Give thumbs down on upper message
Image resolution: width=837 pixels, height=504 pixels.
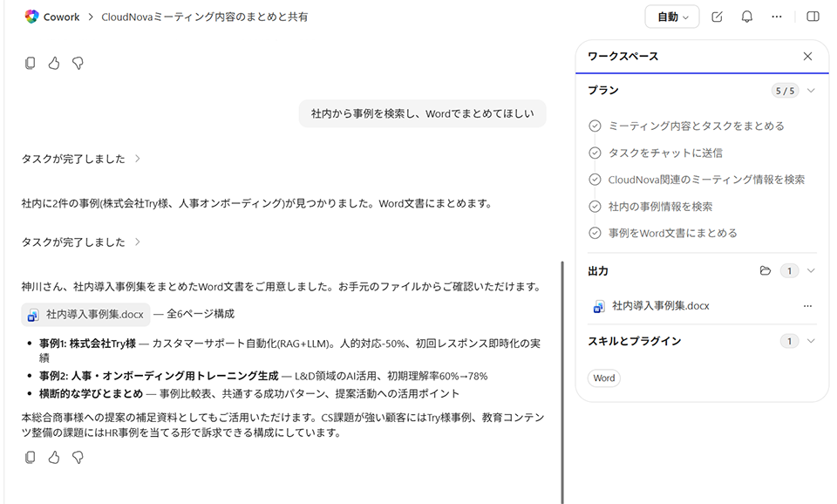(x=78, y=64)
